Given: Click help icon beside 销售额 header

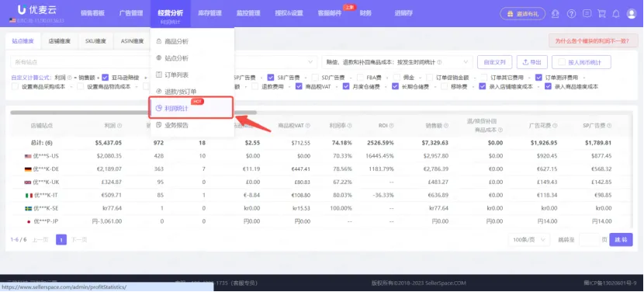Looking at the screenshot, I should (x=446, y=126).
